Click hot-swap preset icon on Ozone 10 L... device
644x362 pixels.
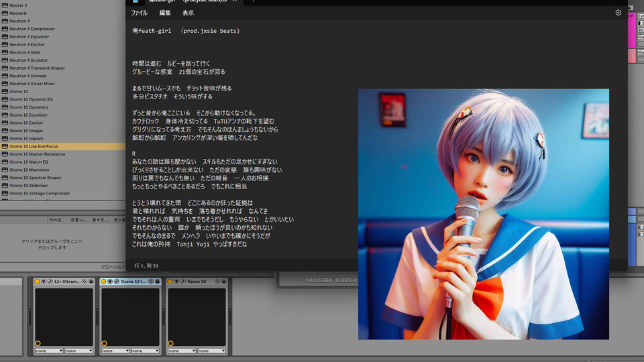coord(151,282)
